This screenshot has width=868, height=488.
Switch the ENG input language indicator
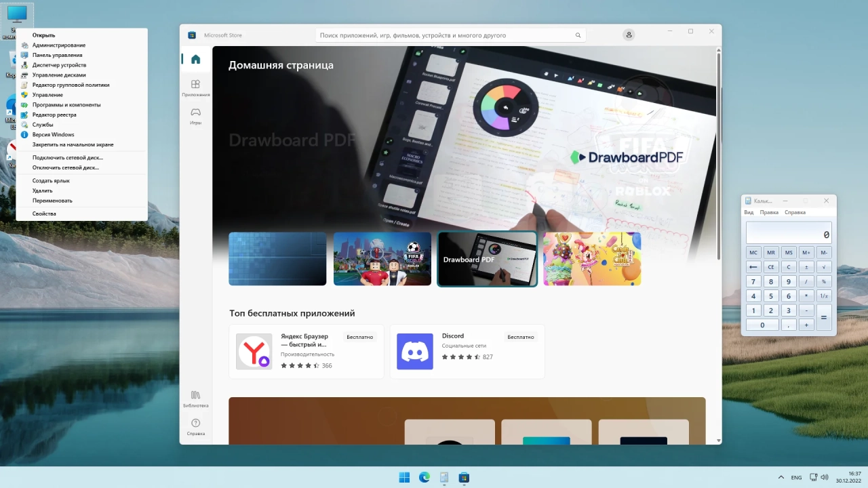(796, 477)
